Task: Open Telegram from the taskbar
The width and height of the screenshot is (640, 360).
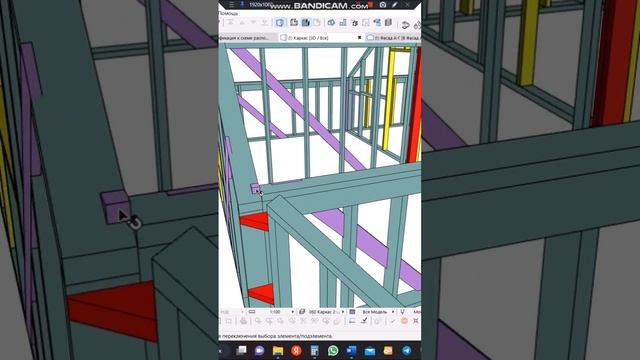Action: tap(407, 351)
